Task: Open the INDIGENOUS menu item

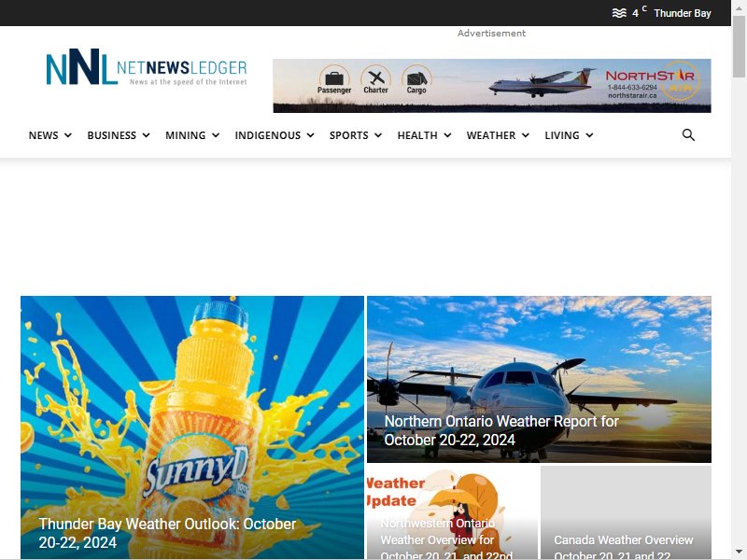Action: [268, 135]
